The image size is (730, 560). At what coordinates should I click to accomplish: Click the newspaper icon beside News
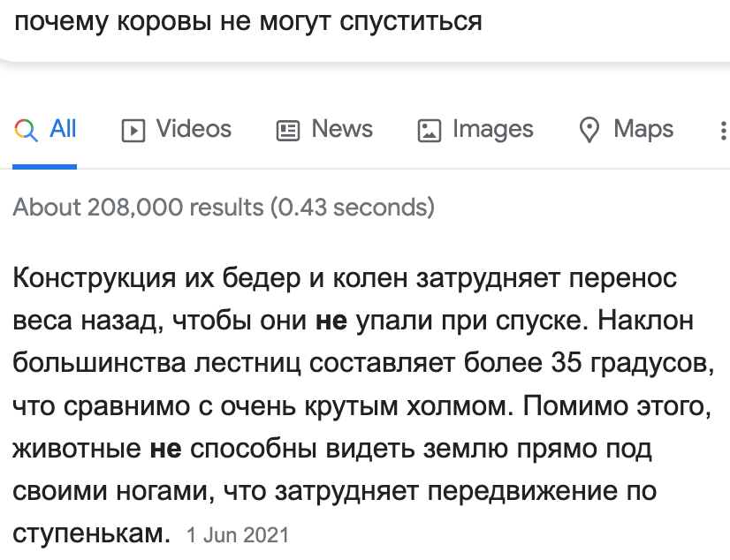click(288, 131)
